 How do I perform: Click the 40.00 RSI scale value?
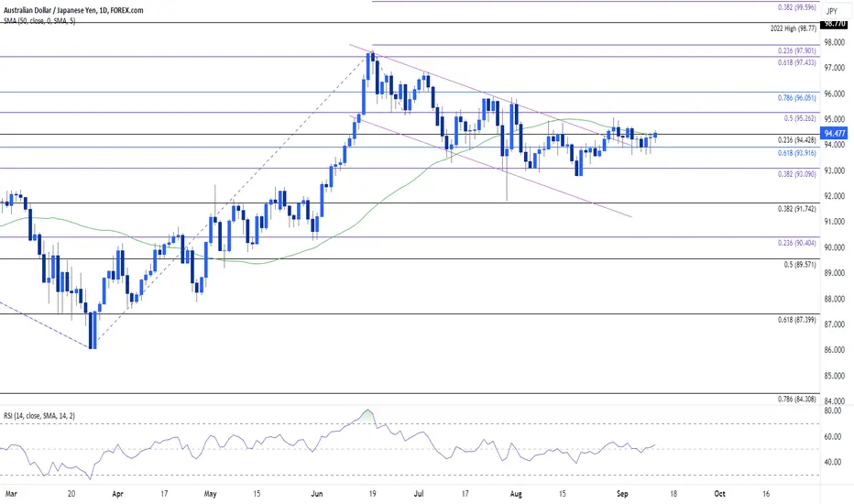[833, 462]
